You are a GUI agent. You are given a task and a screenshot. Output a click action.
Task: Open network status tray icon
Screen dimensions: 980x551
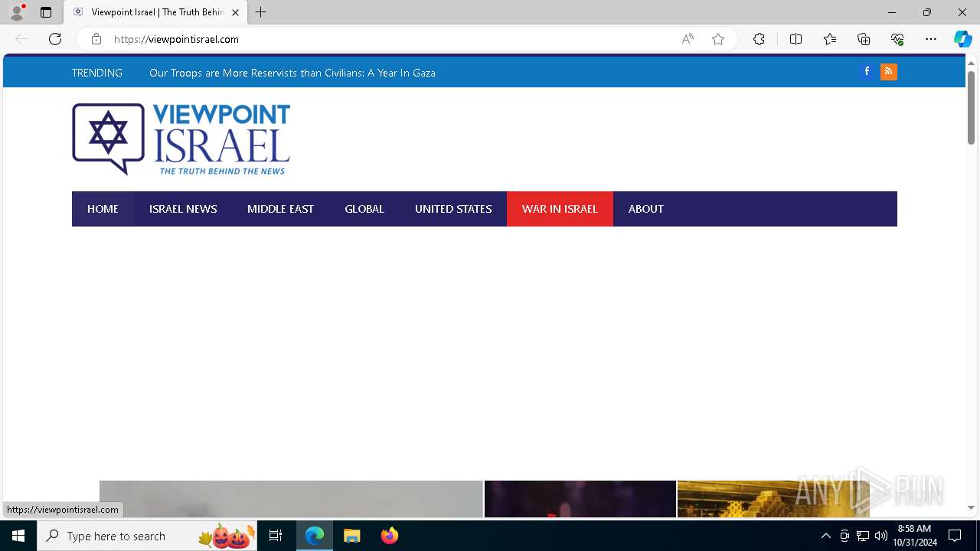point(863,536)
